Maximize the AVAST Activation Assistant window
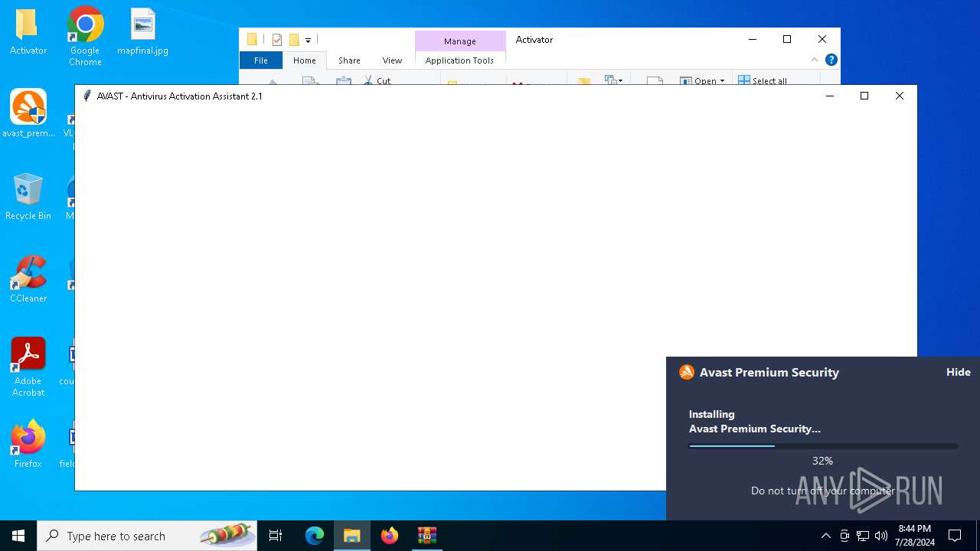This screenshot has width=980, height=551. [864, 96]
